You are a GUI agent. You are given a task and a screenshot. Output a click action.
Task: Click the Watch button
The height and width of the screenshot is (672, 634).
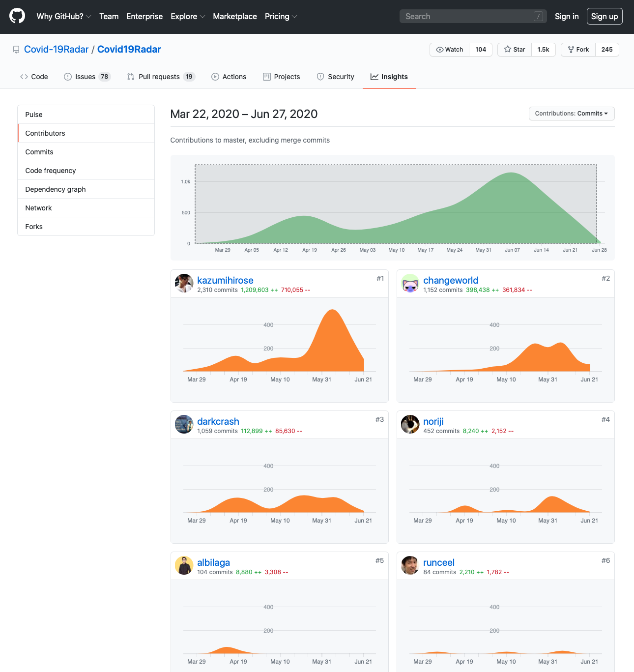click(x=450, y=50)
